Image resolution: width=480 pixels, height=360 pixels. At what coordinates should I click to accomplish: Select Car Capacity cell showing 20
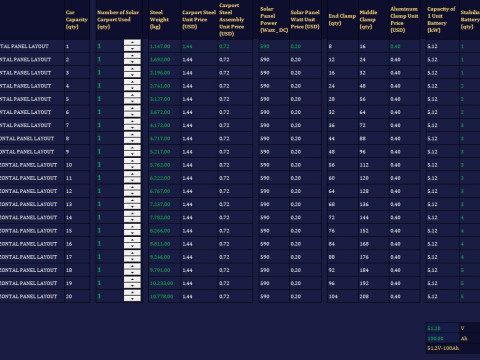click(77, 296)
